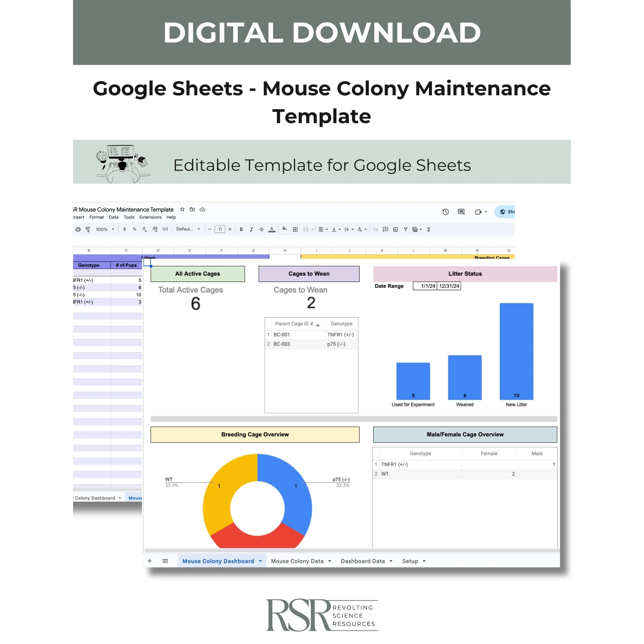Click the add new sheet plus button

coord(150,561)
